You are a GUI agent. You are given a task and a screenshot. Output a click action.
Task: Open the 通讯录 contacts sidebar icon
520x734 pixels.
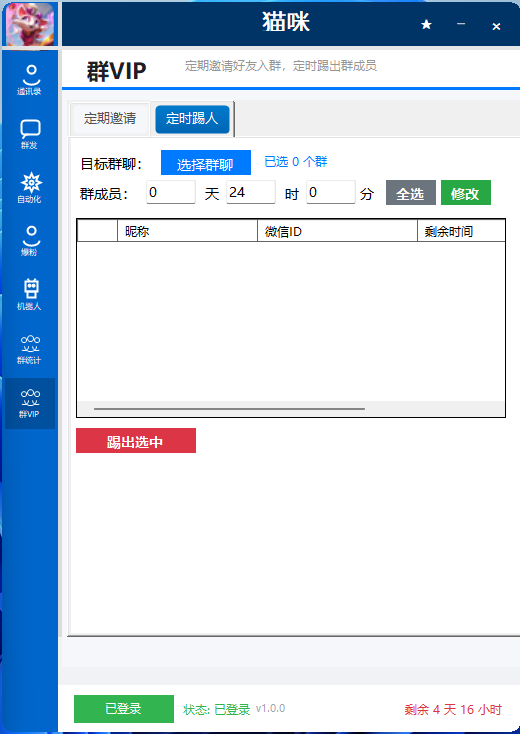29,80
